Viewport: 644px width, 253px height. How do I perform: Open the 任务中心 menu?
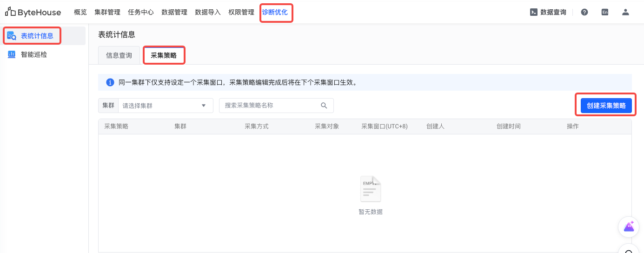point(141,13)
